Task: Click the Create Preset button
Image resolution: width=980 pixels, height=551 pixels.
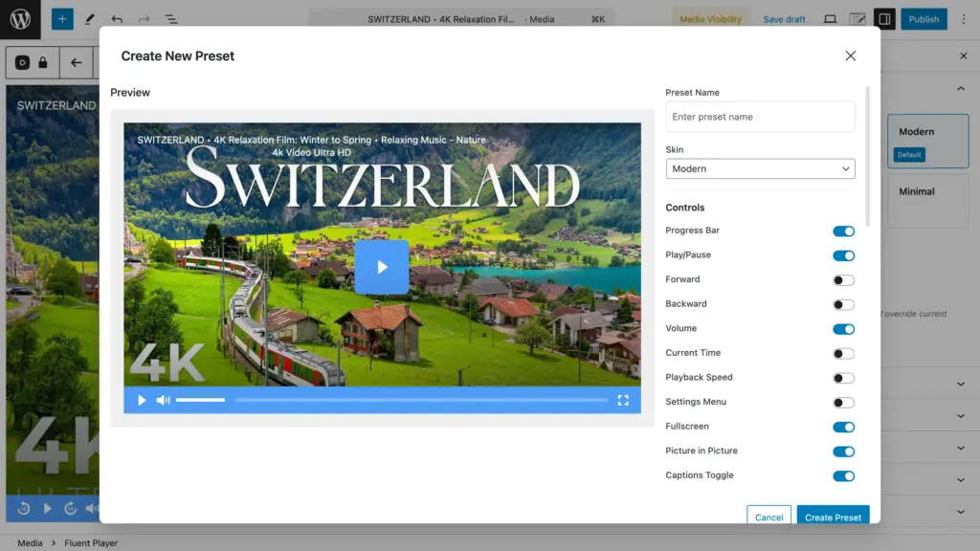Action: pyautogui.click(x=833, y=517)
